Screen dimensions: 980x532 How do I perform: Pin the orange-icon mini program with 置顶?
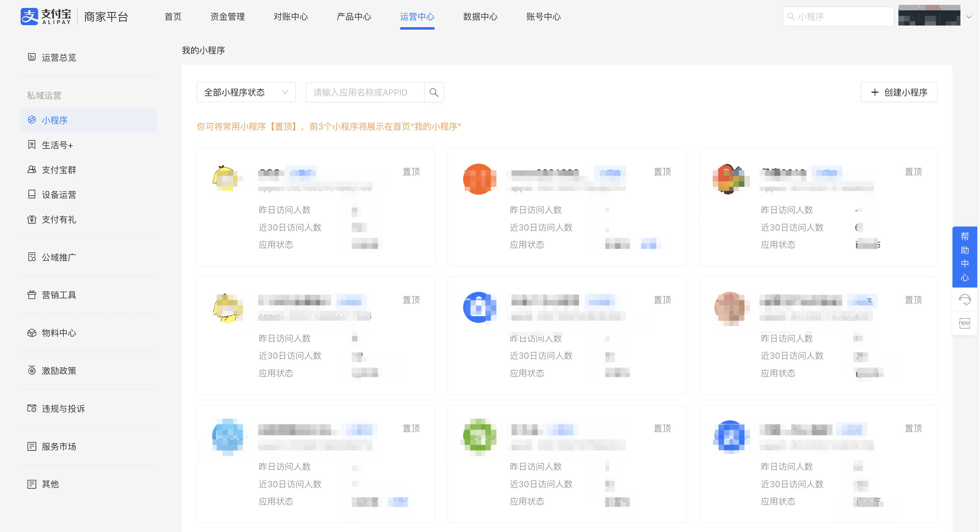662,172
